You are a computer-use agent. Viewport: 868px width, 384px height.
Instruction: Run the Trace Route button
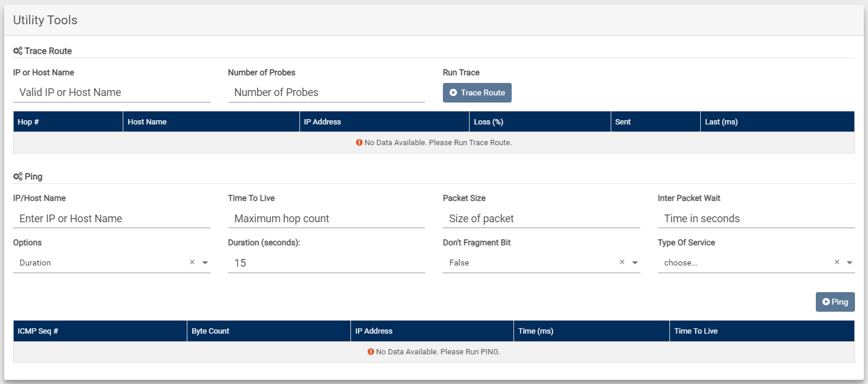pyautogui.click(x=477, y=92)
